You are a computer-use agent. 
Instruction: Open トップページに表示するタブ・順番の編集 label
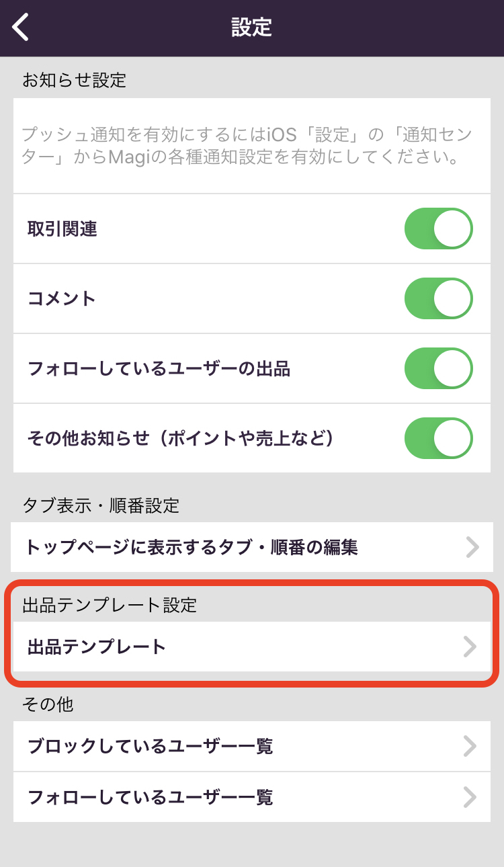192,547
